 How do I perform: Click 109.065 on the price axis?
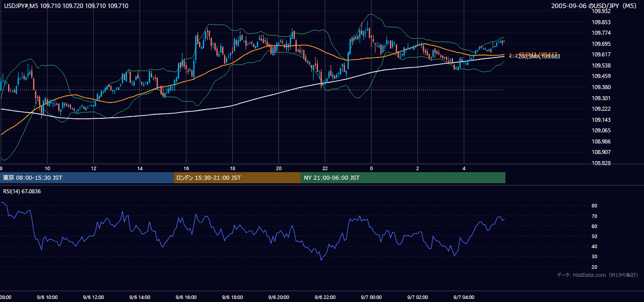[x=601, y=130]
